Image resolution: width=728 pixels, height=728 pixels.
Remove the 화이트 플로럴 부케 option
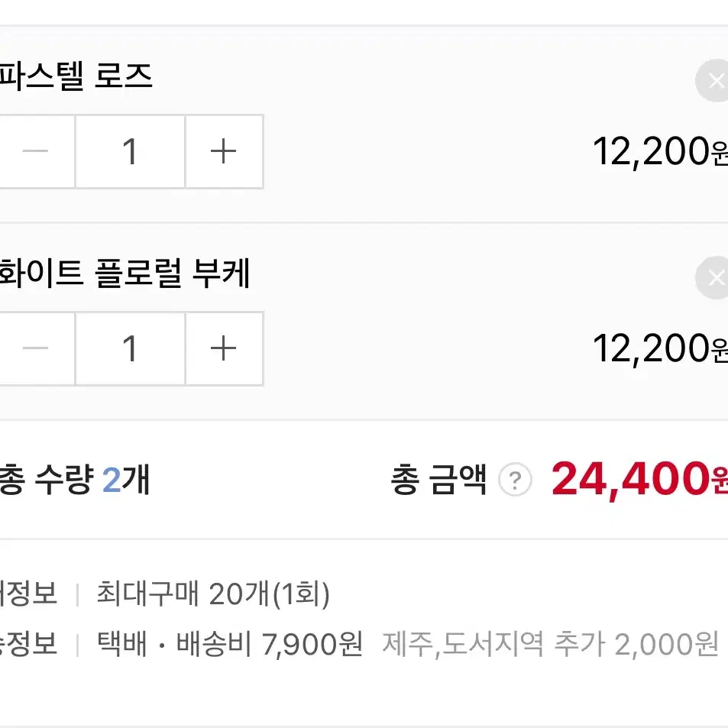coord(713,277)
